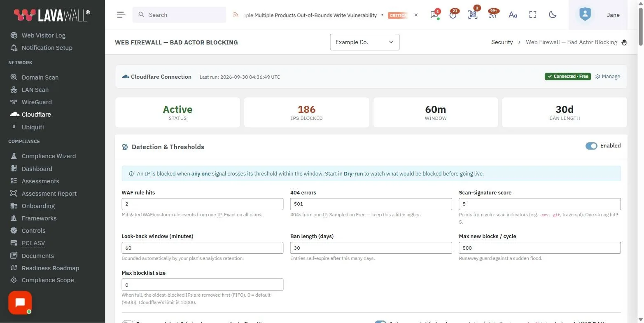Image resolution: width=644 pixels, height=323 pixels.
Task: Click the vulnerability headline in ticker
Action: 310,15
